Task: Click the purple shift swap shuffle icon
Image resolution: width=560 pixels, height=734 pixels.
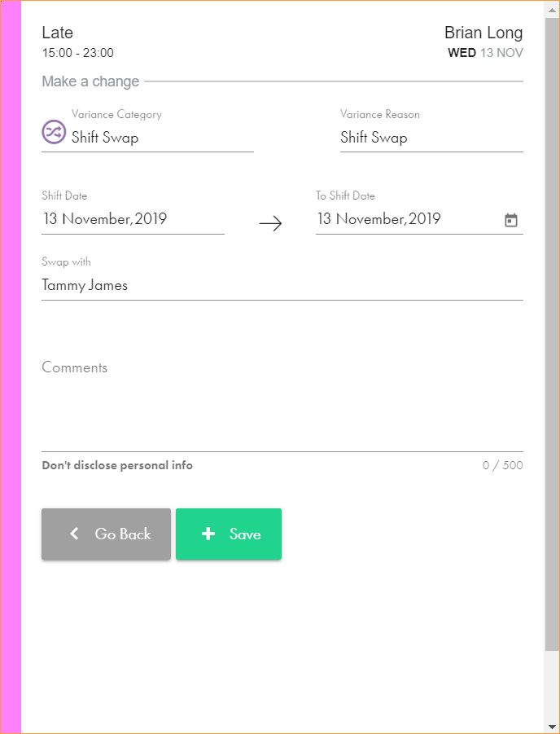Action: [54, 131]
